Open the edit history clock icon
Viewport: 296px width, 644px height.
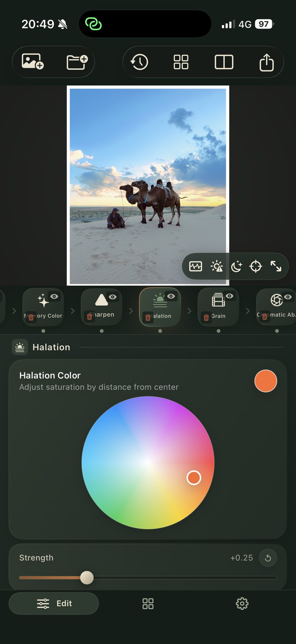pyautogui.click(x=139, y=62)
